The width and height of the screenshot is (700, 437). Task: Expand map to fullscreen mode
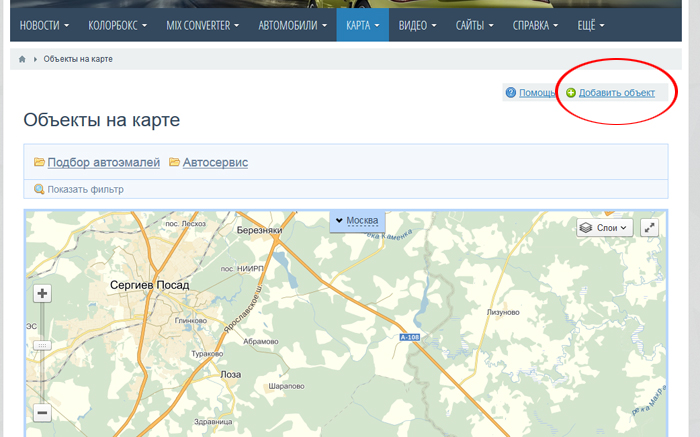(x=649, y=228)
